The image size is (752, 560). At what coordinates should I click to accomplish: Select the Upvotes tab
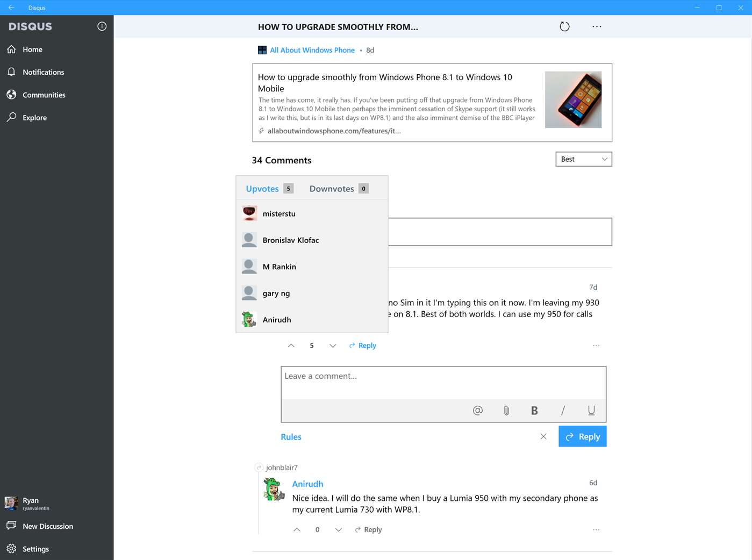tap(269, 189)
